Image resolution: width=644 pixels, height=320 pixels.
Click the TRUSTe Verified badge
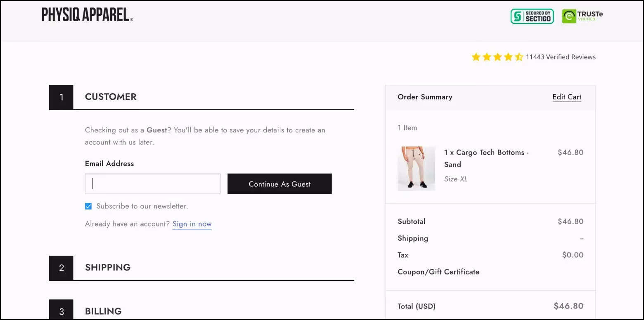(x=582, y=16)
